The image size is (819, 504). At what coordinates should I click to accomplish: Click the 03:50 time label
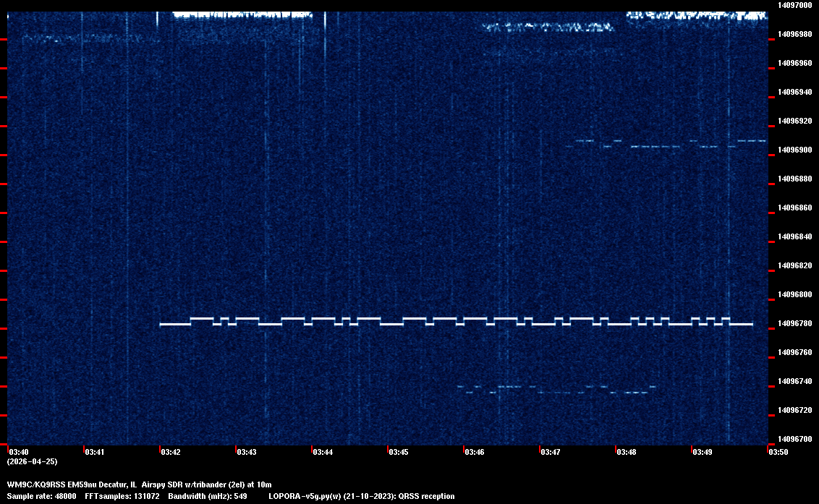778,452
